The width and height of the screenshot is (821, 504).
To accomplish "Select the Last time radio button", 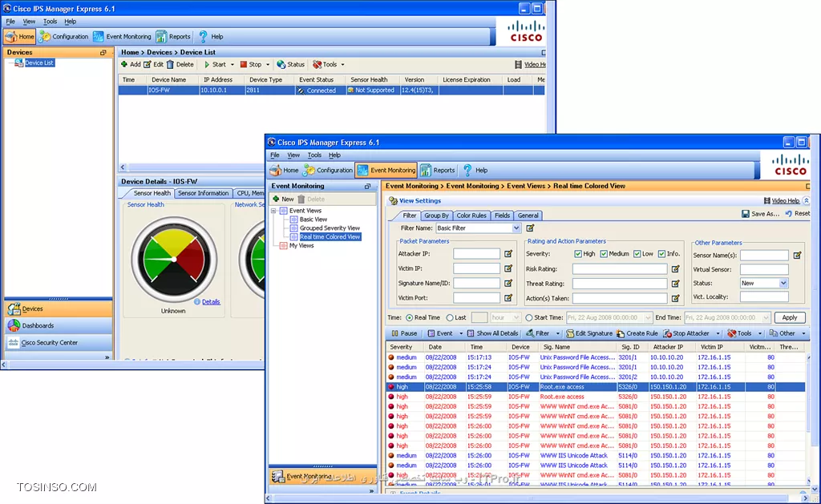I will pos(450,317).
